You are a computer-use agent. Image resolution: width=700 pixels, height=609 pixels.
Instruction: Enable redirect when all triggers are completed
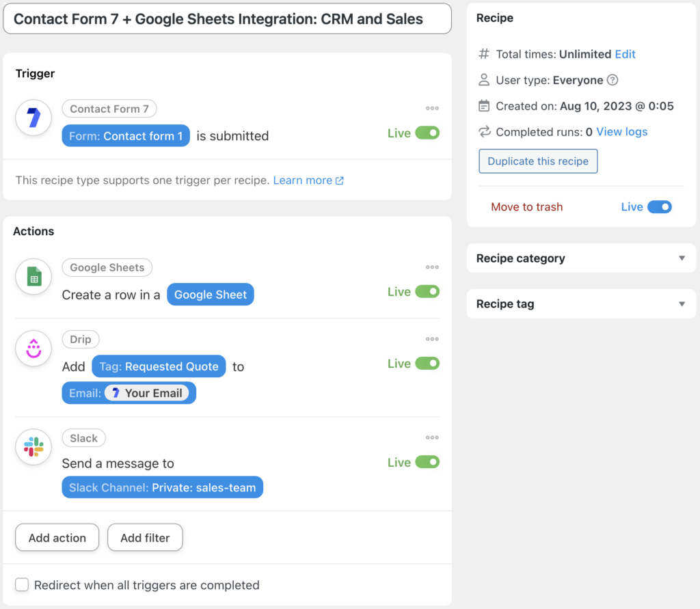pos(21,585)
